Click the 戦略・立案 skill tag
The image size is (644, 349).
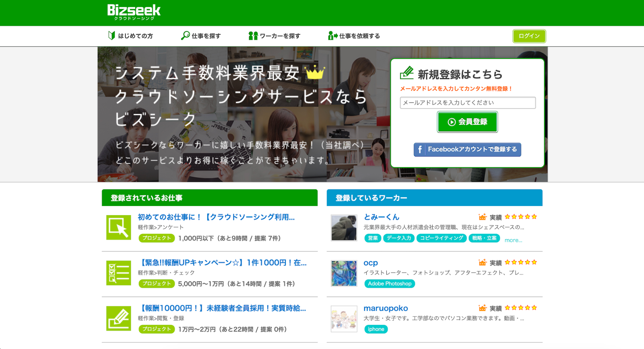click(484, 238)
